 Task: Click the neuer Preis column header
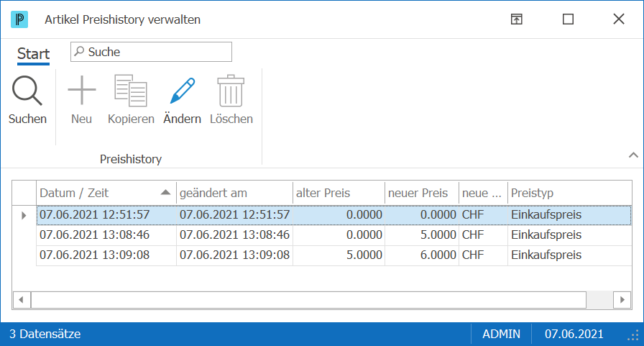422,193
